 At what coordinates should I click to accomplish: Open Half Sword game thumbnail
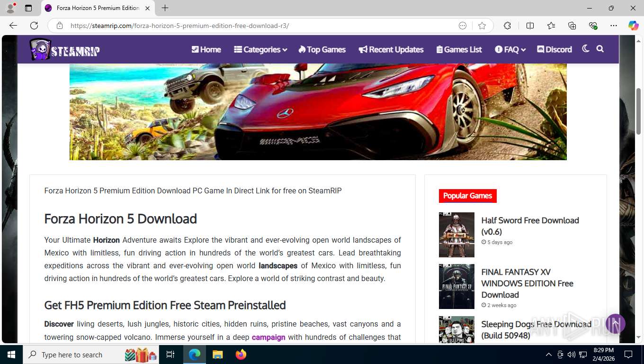point(456,235)
